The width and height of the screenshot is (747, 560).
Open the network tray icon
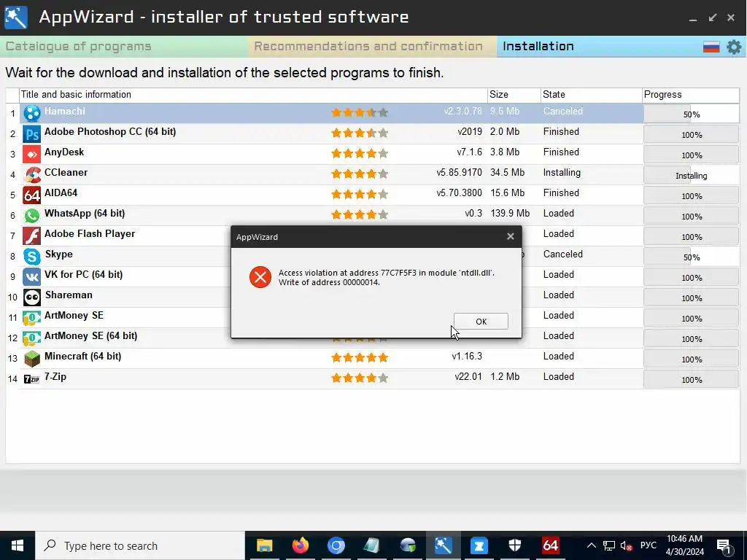609,545
